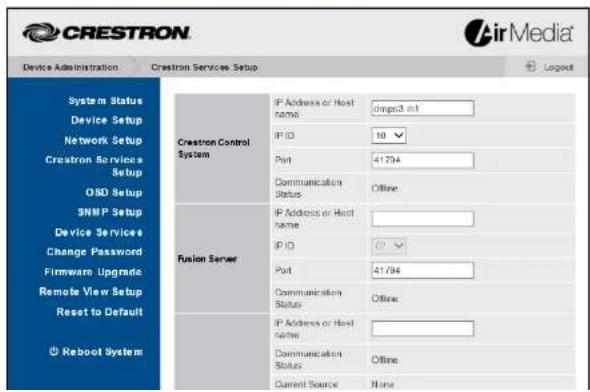Select Crestron Services Setup in the sidebar

94,166
